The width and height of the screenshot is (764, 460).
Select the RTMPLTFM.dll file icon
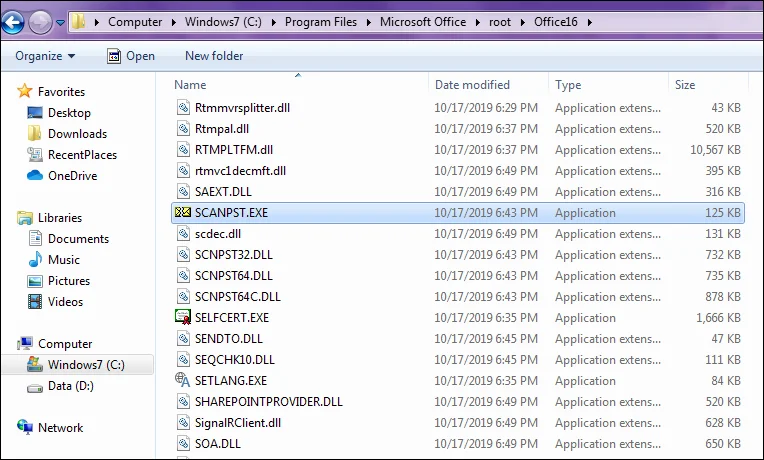tap(183, 150)
